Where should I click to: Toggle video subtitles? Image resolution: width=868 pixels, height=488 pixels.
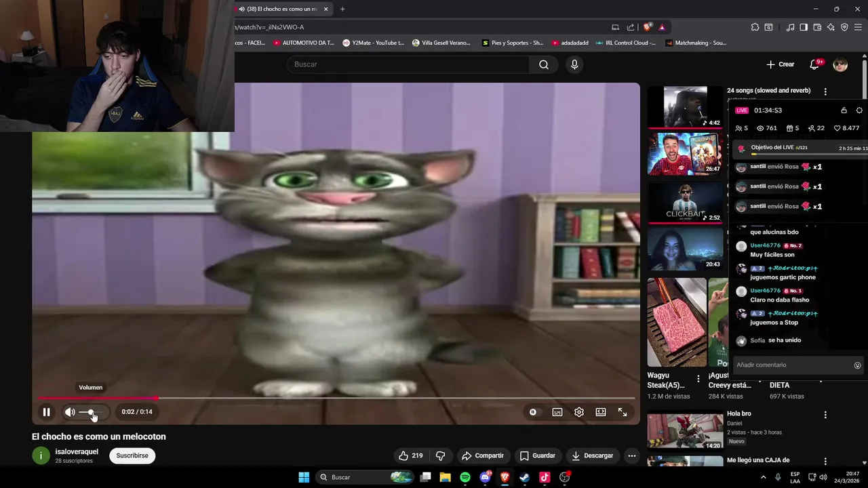[x=557, y=411]
